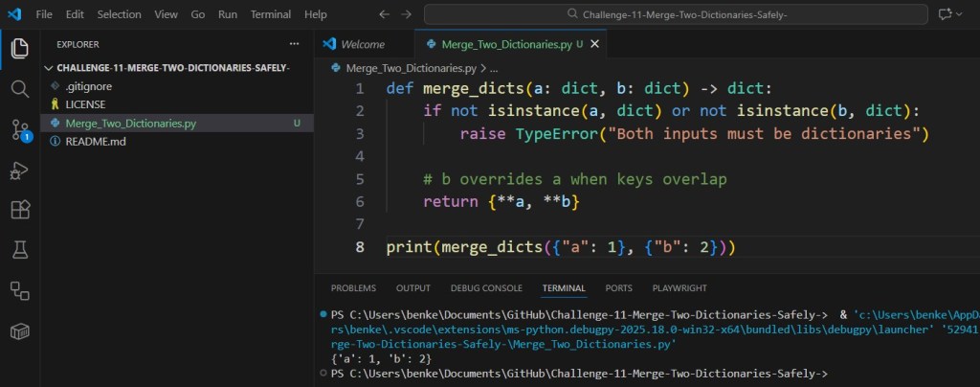This screenshot has height=387, width=980.
Task: Open the Selection menu
Action: (119, 14)
